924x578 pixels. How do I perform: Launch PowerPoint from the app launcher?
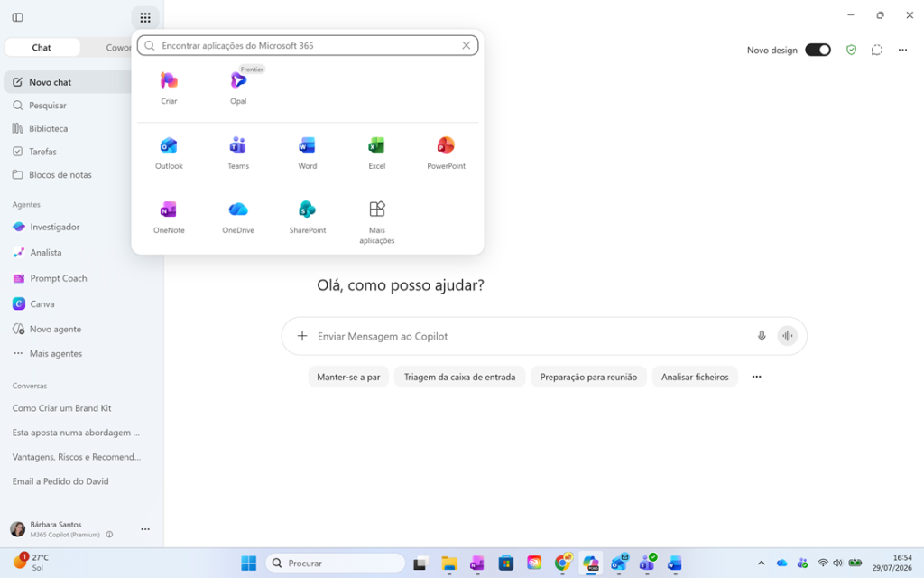[446, 153]
